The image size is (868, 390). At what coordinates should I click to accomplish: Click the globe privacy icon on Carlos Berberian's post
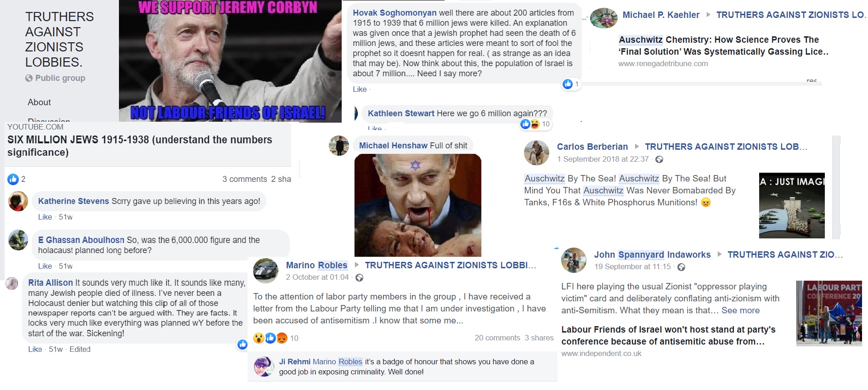point(659,159)
